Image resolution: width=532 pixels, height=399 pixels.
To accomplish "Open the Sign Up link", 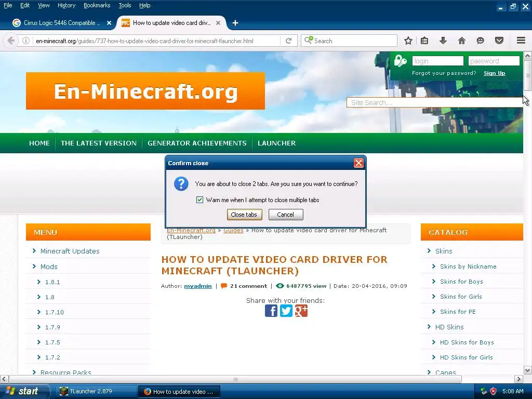I will 495,73.
